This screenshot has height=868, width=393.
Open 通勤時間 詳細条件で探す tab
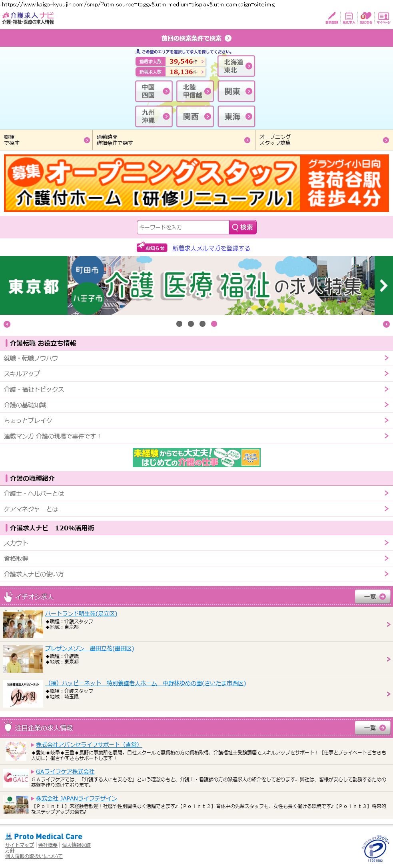(x=174, y=140)
